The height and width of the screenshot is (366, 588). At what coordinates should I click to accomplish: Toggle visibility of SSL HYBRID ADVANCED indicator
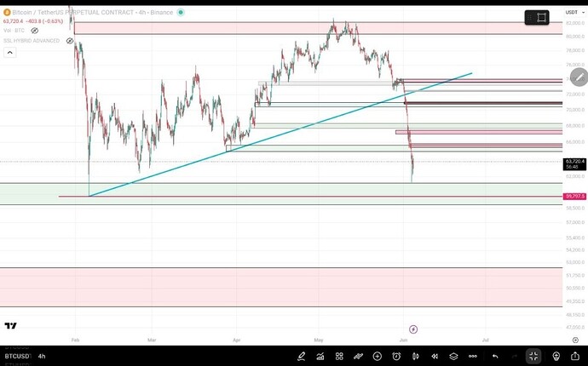click(70, 41)
